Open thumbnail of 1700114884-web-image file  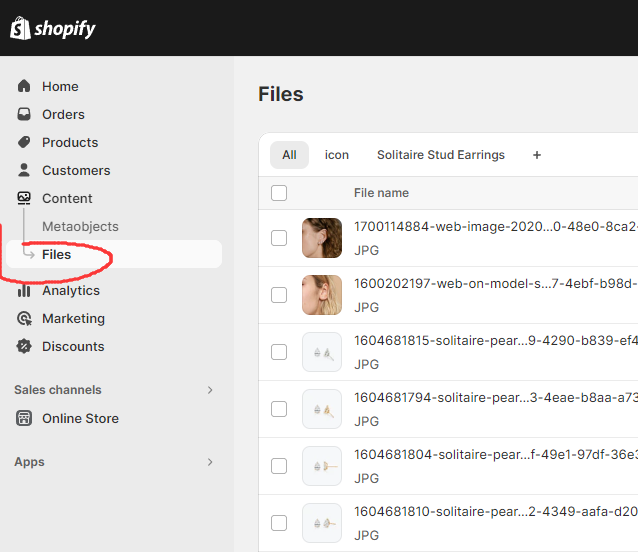tap(322, 238)
